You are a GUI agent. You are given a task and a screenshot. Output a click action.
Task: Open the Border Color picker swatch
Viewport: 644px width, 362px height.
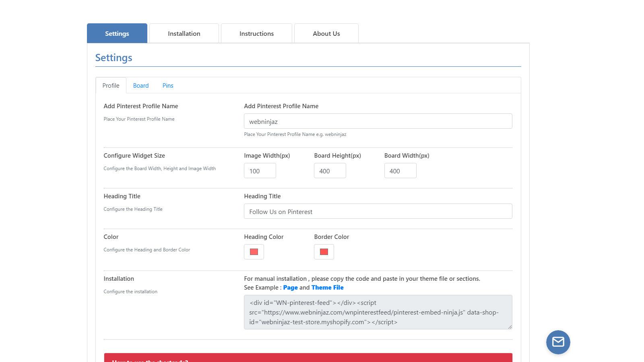324,252
